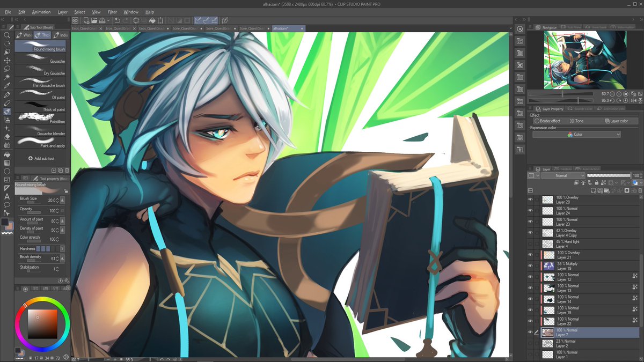Open the Animation menu

[41, 12]
